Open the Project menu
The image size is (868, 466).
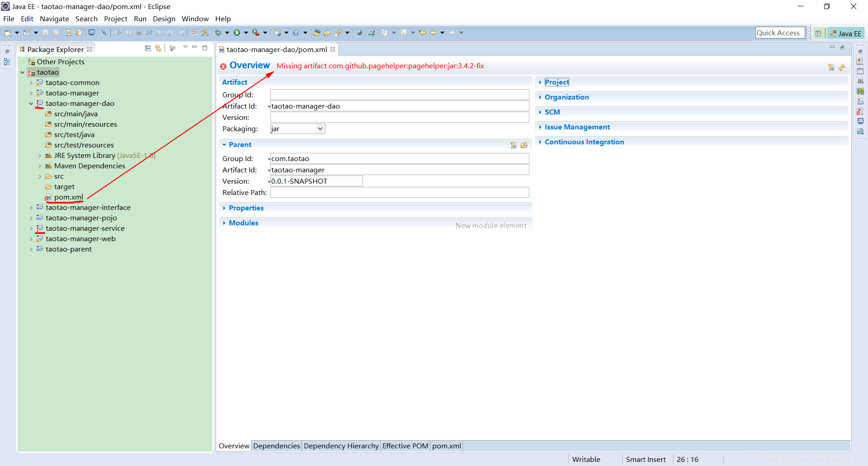pyautogui.click(x=115, y=19)
